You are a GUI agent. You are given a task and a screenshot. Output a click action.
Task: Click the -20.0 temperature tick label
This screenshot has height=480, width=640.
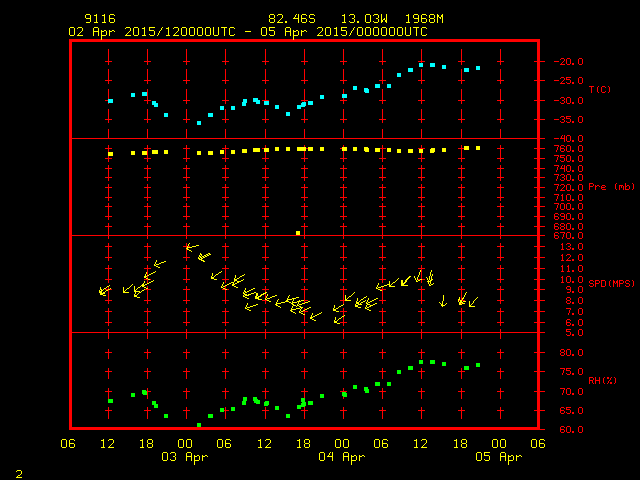(x=568, y=62)
